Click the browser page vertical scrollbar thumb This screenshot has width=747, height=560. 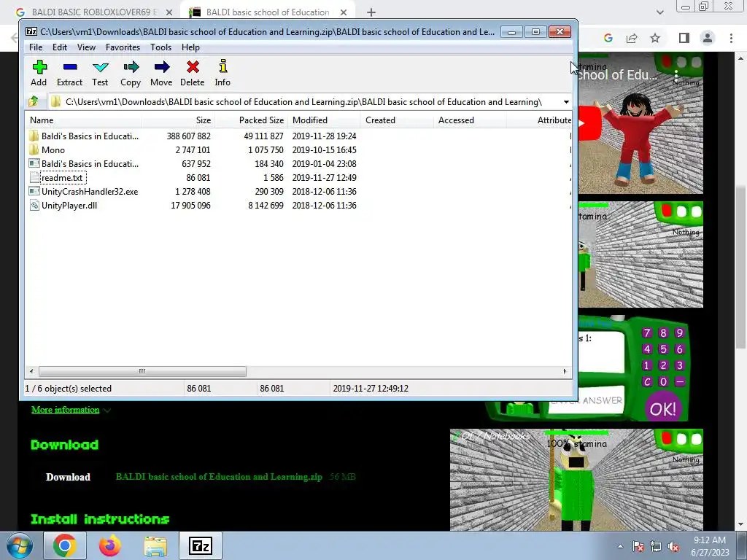tap(740, 267)
